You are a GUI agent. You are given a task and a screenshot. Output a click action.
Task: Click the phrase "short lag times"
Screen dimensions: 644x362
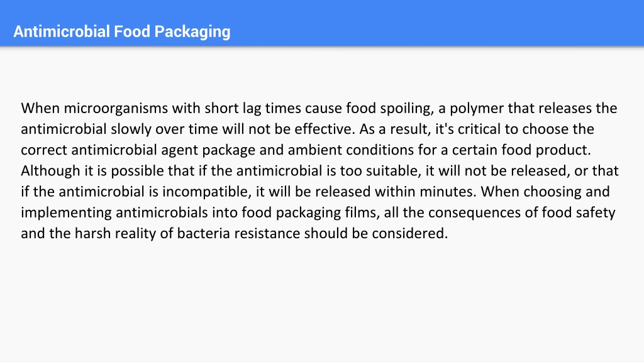coord(253,108)
